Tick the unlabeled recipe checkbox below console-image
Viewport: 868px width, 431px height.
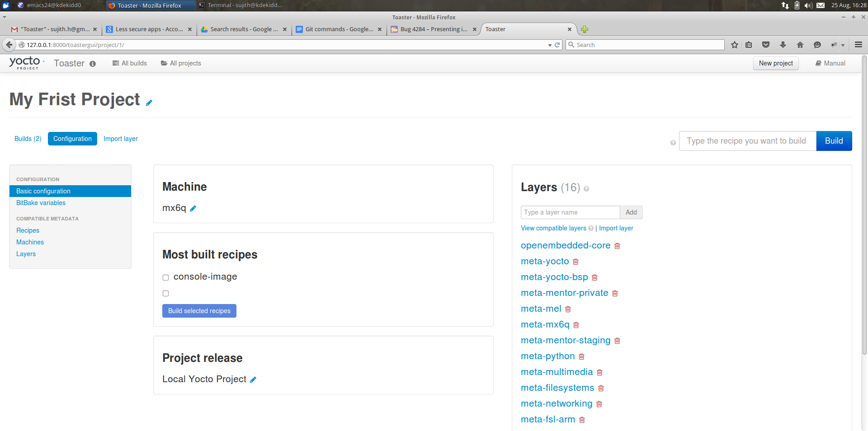tap(165, 293)
